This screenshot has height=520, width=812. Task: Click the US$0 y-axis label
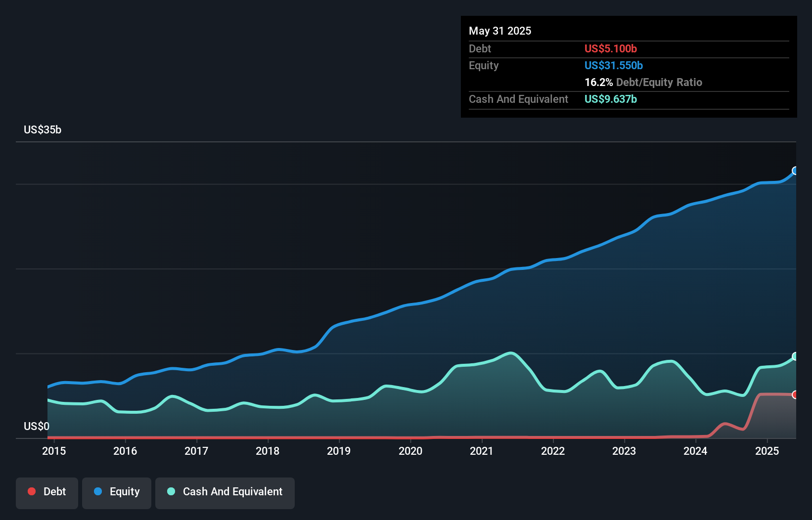tap(37, 426)
